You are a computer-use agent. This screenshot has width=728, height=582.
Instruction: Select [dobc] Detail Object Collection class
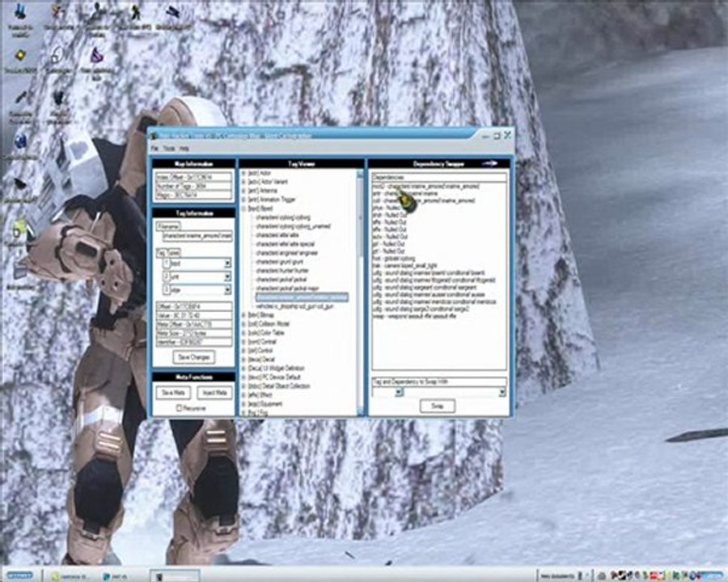click(278, 386)
